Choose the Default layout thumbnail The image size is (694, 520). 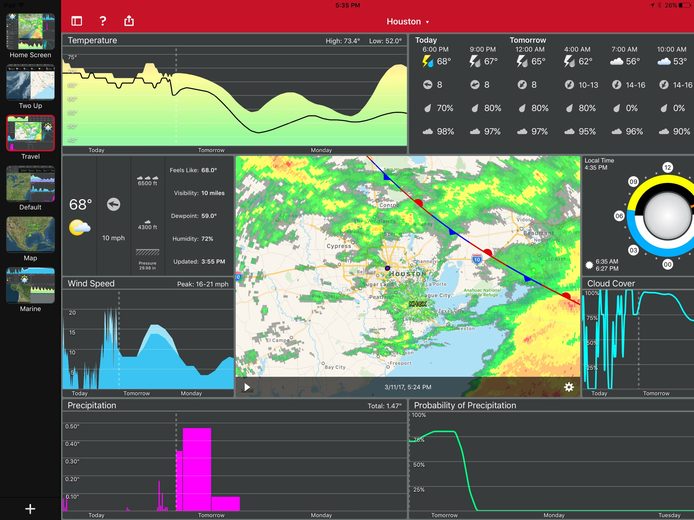(30, 184)
